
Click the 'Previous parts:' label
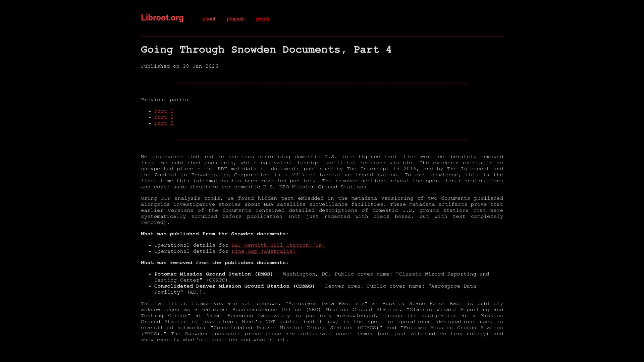(165, 100)
